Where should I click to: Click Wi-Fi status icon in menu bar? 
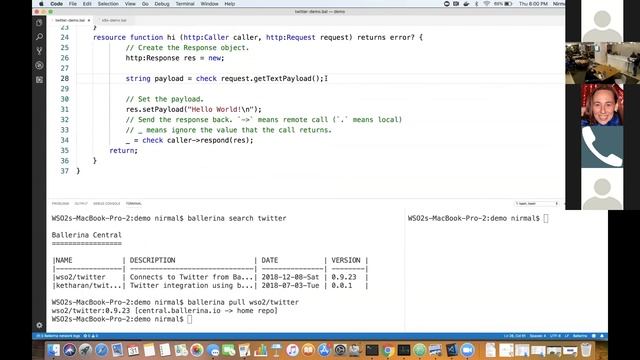[x=487, y=4]
